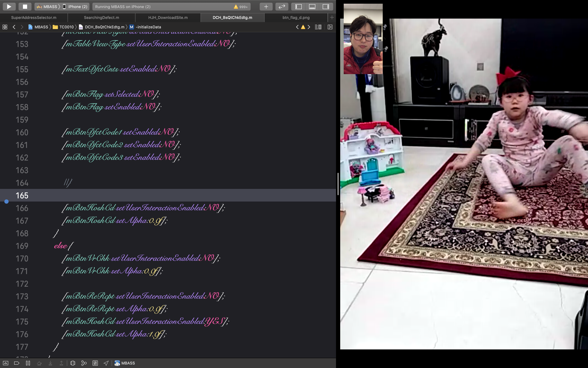
Task: Jump to the next issue
Action: coord(309,27)
